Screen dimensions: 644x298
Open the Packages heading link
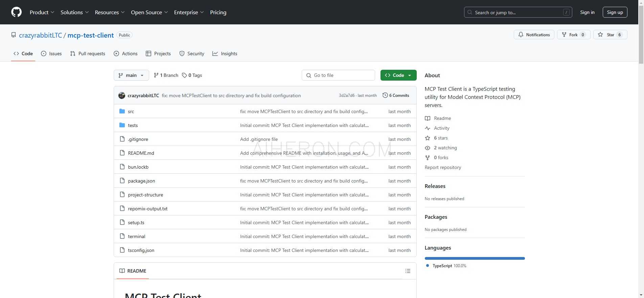pos(436,217)
